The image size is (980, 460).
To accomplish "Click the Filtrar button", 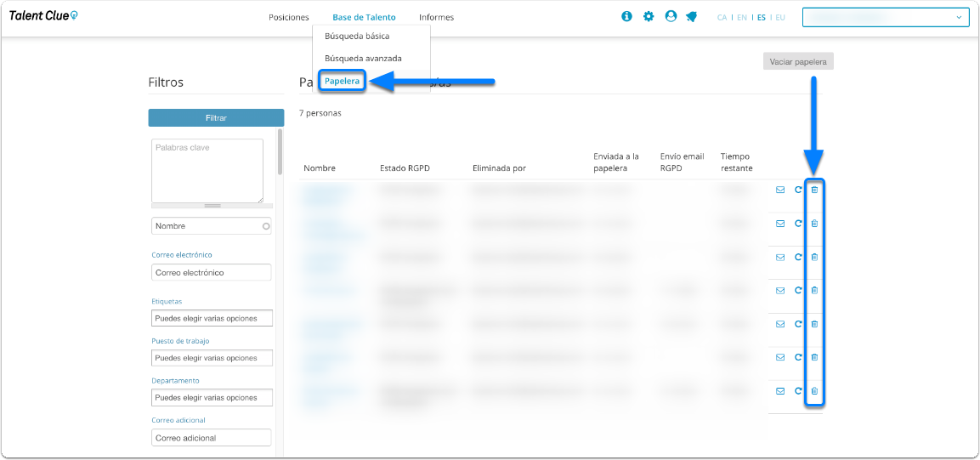I will [216, 117].
